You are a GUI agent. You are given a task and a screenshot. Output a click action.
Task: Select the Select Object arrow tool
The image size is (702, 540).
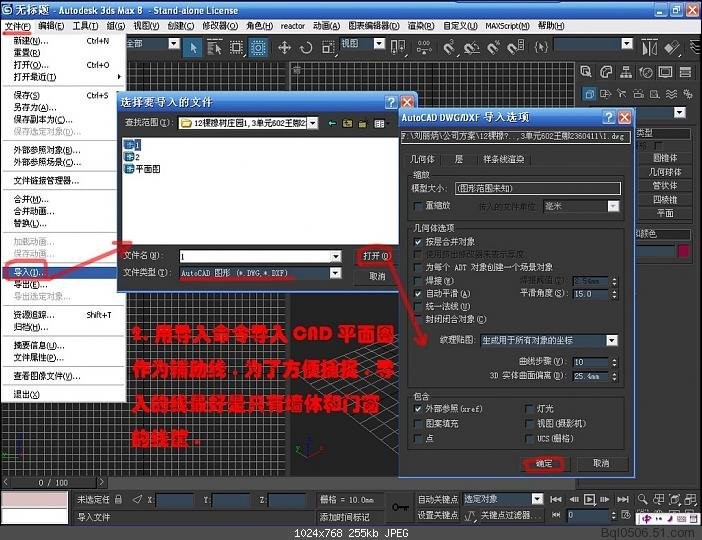click(193, 47)
